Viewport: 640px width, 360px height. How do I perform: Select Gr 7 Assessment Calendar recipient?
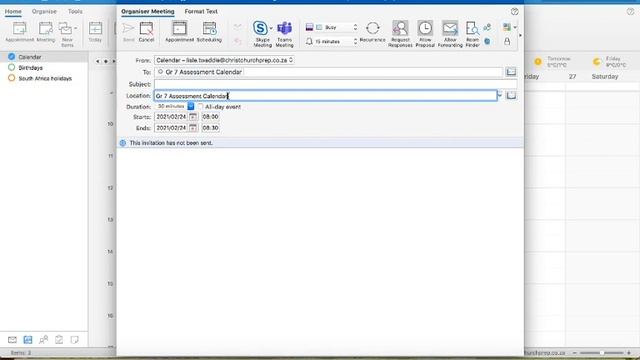pyautogui.click(x=200, y=72)
